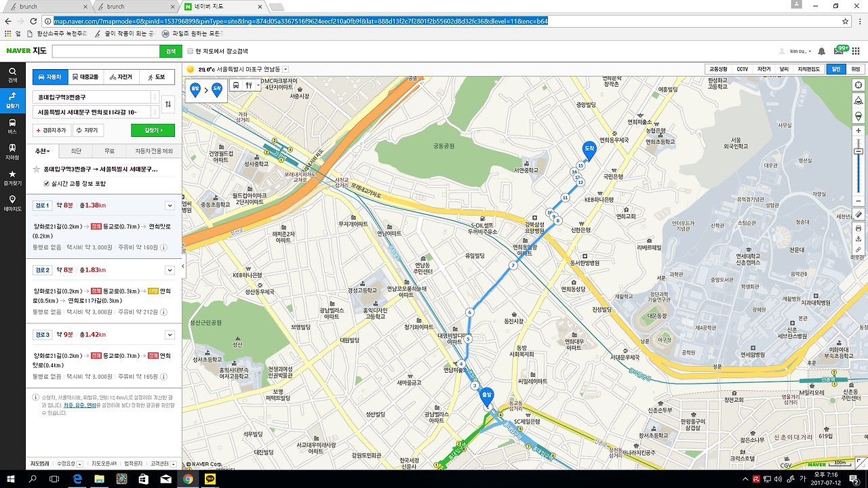Copy the map link URL icon
This screenshot has width=868, height=488.
click(x=858, y=249)
